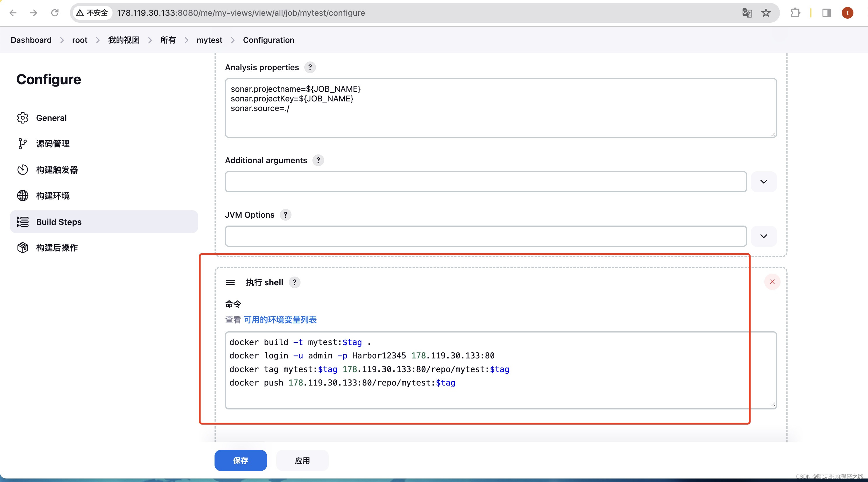Click the 构建环境 build environment icon

pos(23,195)
